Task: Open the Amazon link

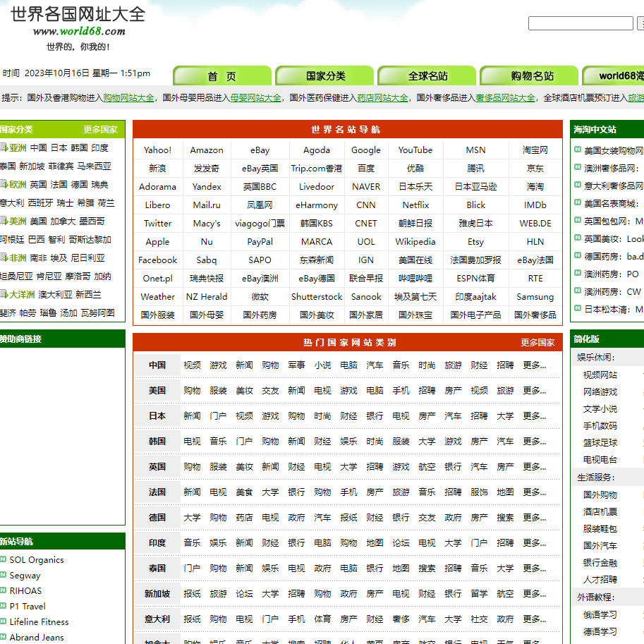Action: [x=207, y=150]
